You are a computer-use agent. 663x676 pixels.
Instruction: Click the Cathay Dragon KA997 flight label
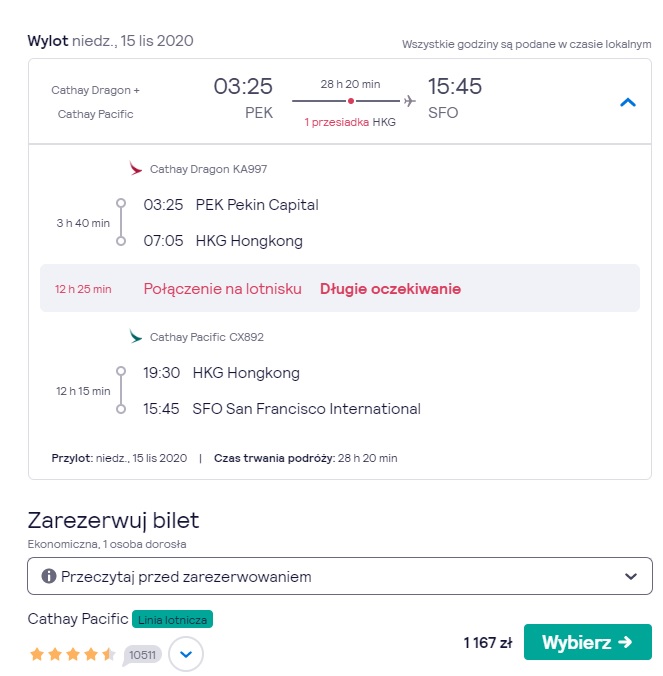click(208, 169)
